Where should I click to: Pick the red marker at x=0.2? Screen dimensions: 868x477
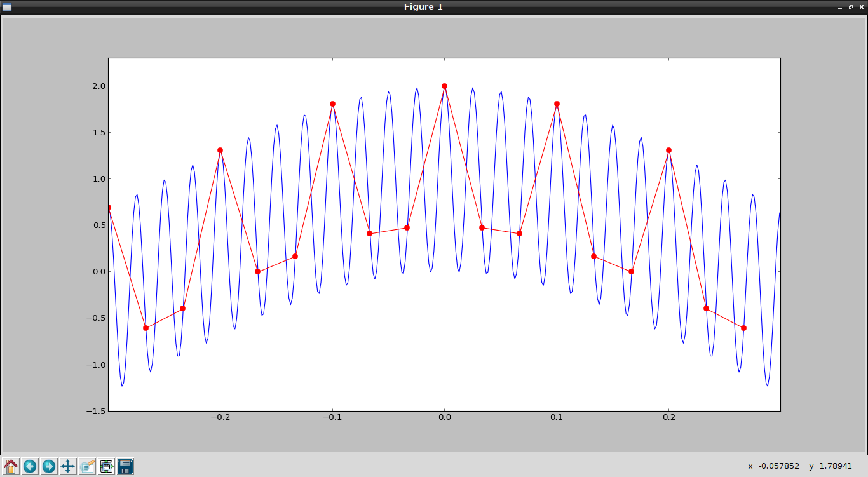668,151
